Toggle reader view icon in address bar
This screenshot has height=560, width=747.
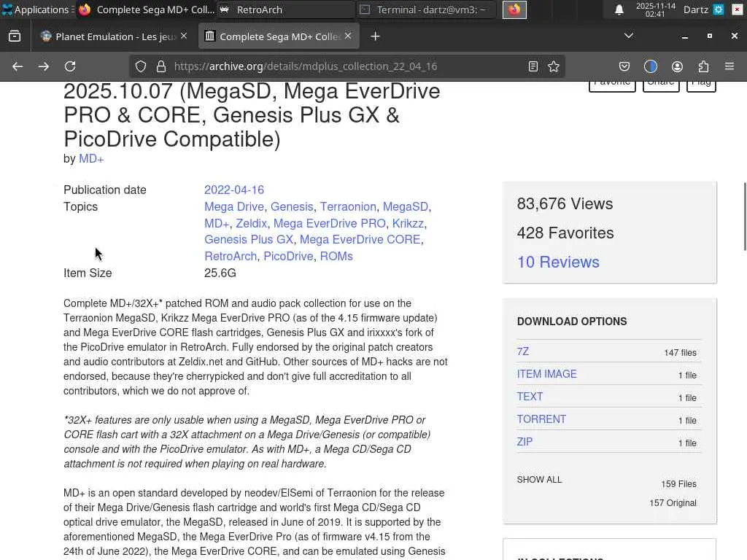533,66
